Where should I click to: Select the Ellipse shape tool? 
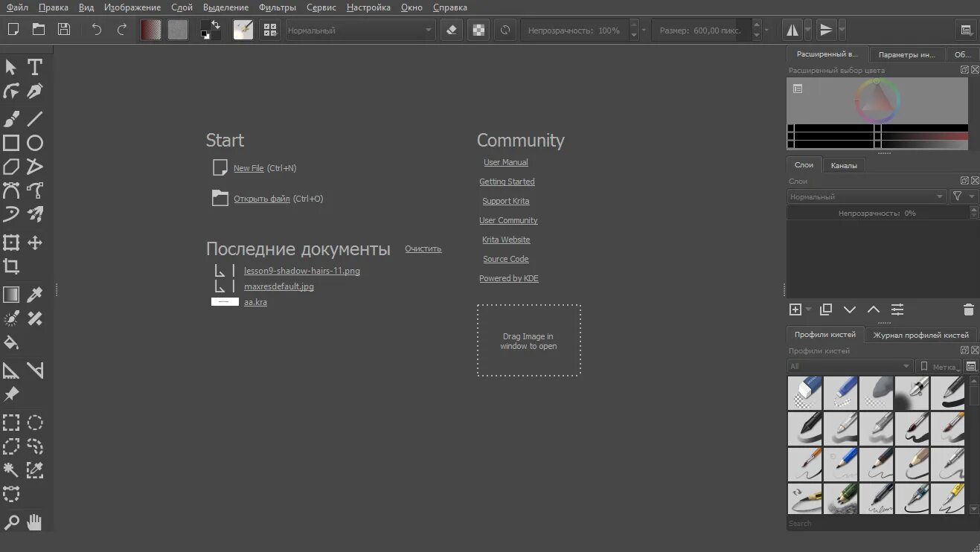click(x=35, y=143)
